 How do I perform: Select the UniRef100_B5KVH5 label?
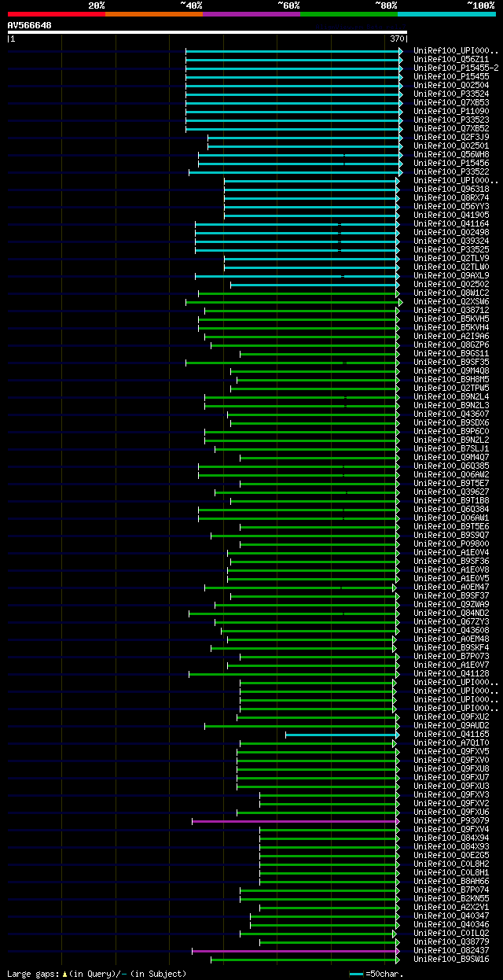coord(451,319)
